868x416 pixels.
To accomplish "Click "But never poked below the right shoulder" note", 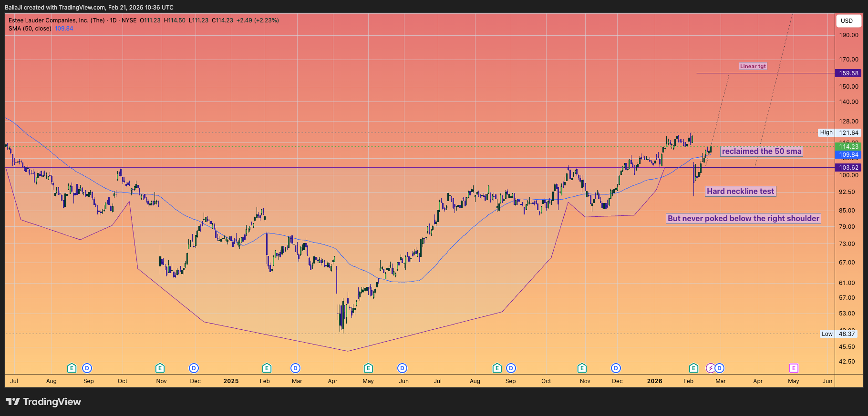I will [744, 219].
